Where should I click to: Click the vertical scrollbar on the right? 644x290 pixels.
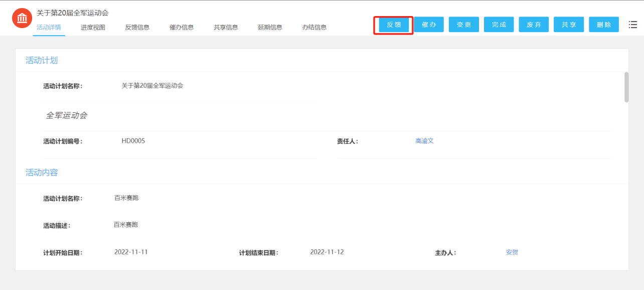tap(626, 88)
